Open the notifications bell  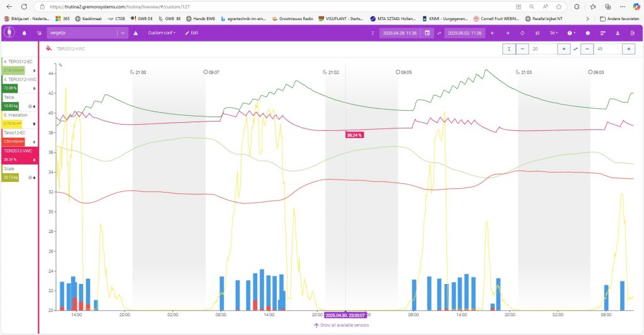[25, 33]
